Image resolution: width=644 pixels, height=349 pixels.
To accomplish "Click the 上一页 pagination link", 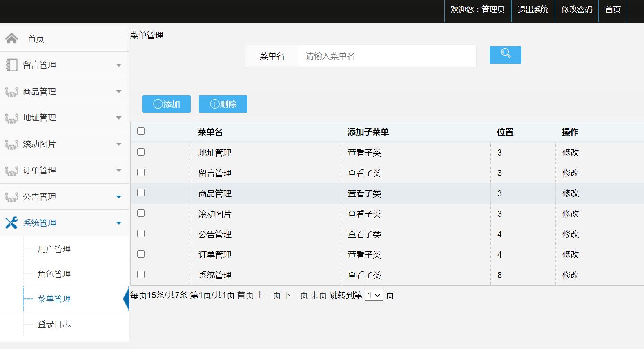I will (269, 295).
